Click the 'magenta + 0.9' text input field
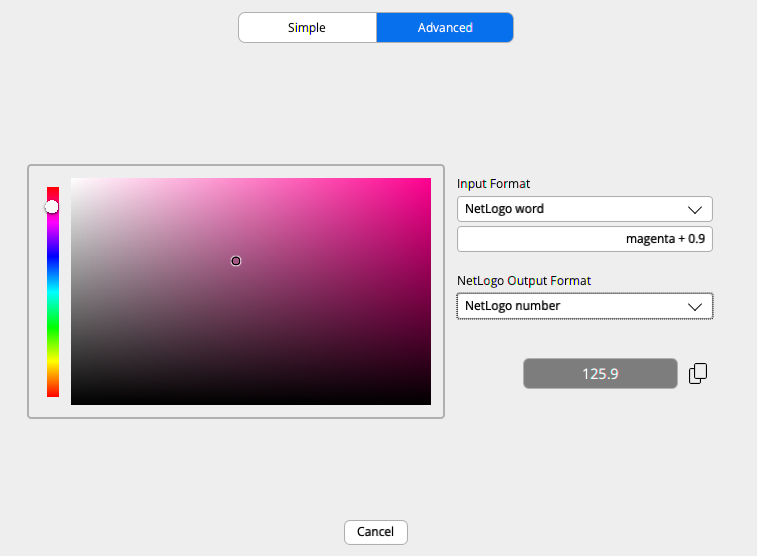The height and width of the screenshot is (556, 757). (x=584, y=239)
